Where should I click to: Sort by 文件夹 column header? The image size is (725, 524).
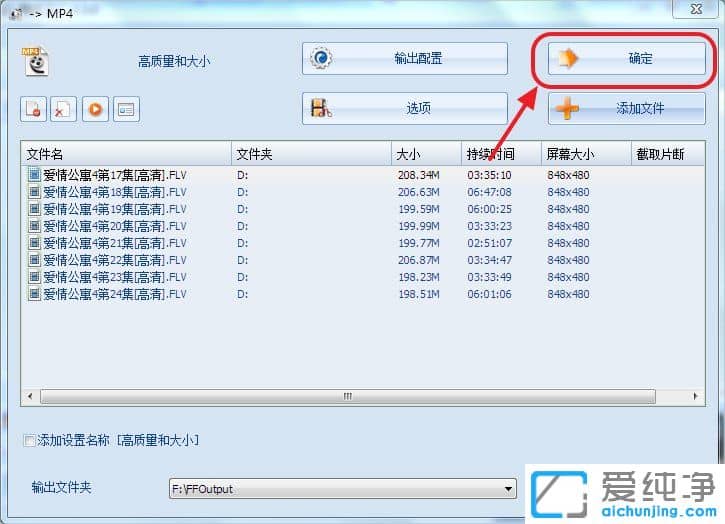click(x=311, y=154)
